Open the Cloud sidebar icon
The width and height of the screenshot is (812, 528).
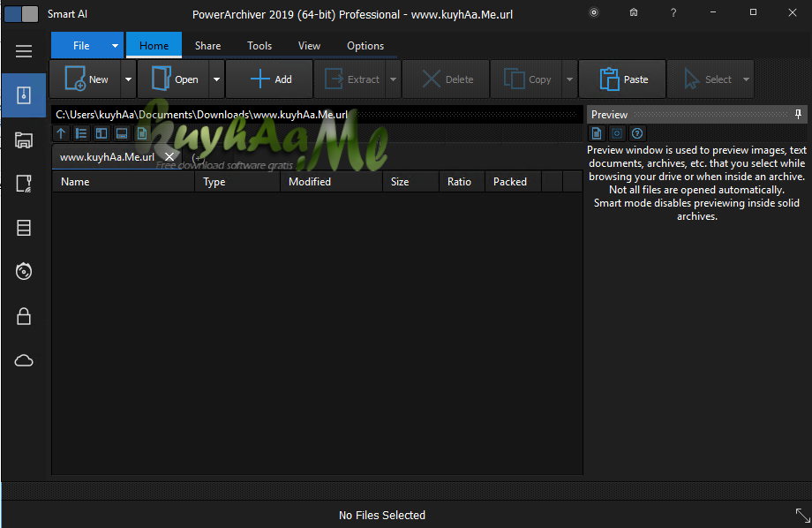(24, 360)
